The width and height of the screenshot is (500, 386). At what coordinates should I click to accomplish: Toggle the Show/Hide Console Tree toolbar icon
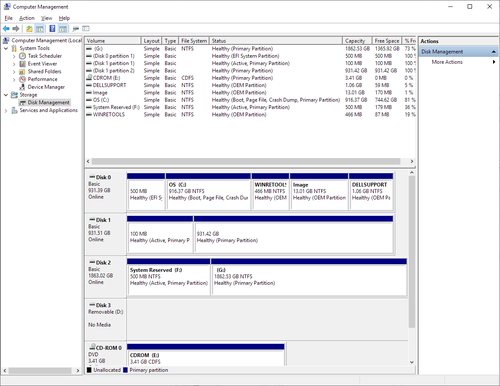click(x=40, y=29)
